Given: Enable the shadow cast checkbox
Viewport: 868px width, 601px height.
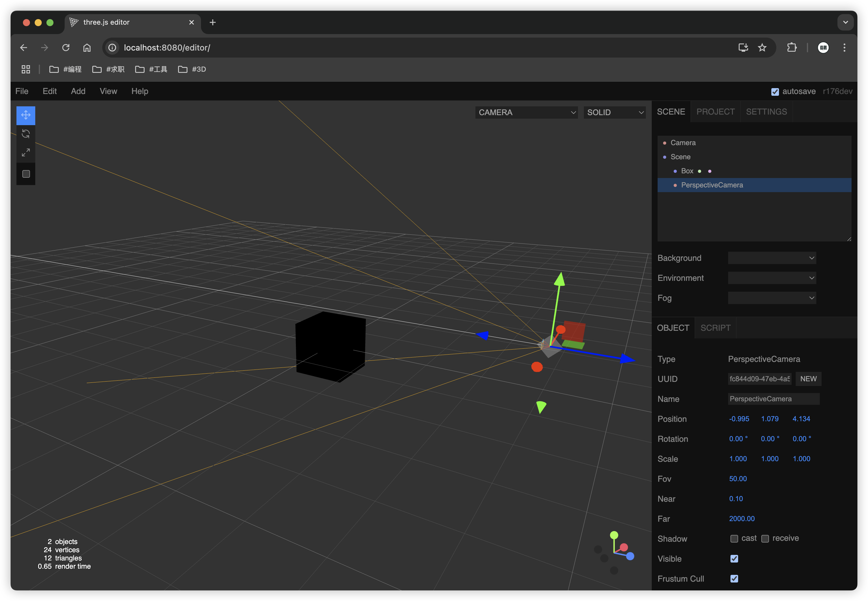Looking at the screenshot, I should (x=734, y=538).
